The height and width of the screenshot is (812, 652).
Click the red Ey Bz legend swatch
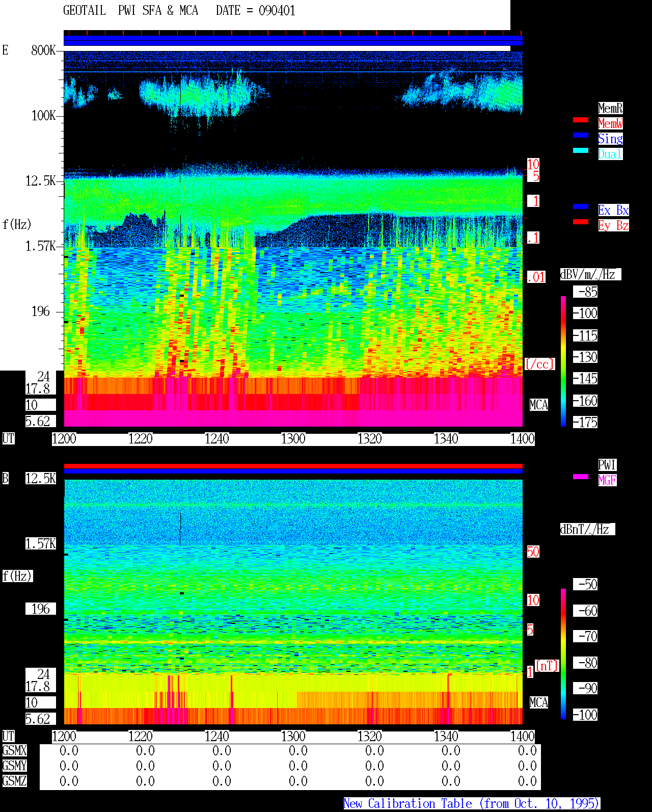pyautogui.click(x=581, y=222)
